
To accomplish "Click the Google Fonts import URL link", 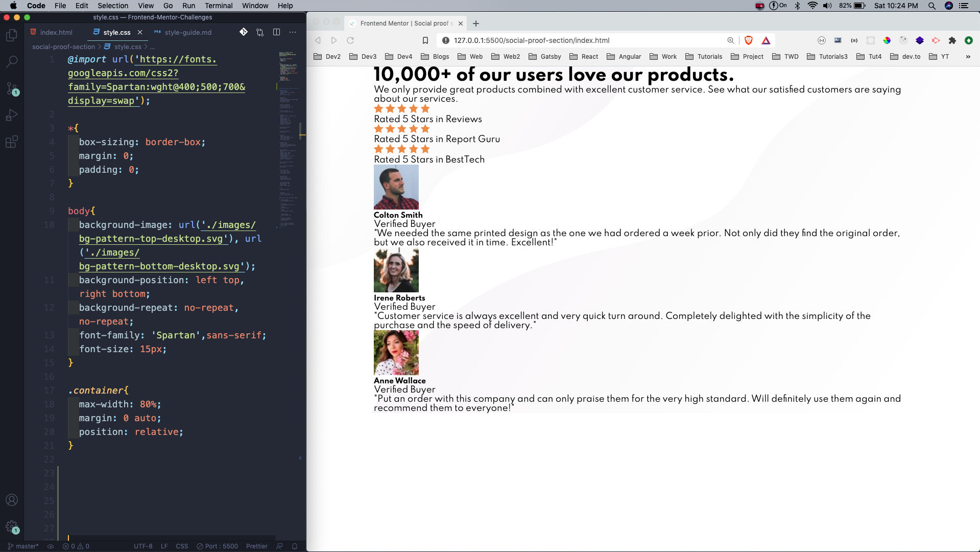I will click(156, 80).
